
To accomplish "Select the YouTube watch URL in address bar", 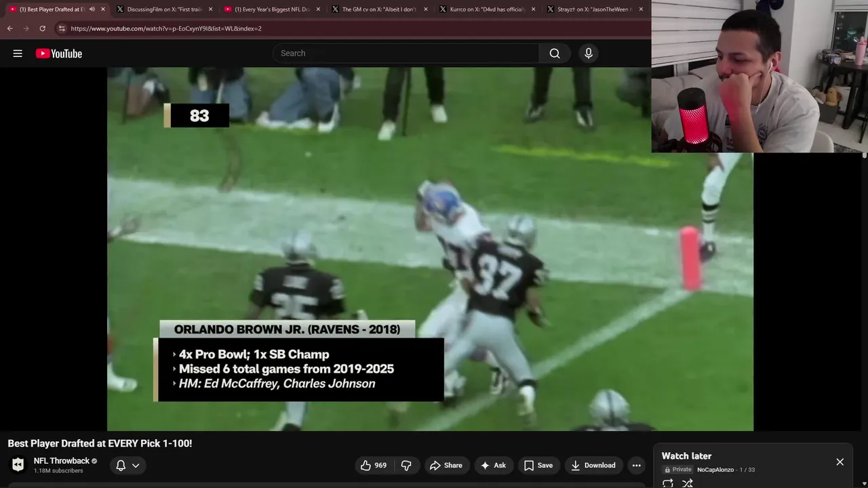I will [x=166, y=28].
